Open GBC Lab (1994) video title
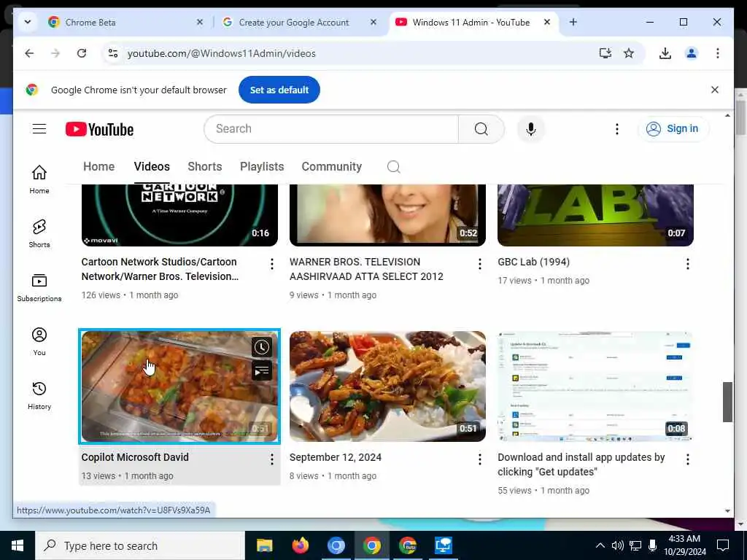The width and height of the screenshot is (747, 560). pyautogui.click(x=533, y=262)
